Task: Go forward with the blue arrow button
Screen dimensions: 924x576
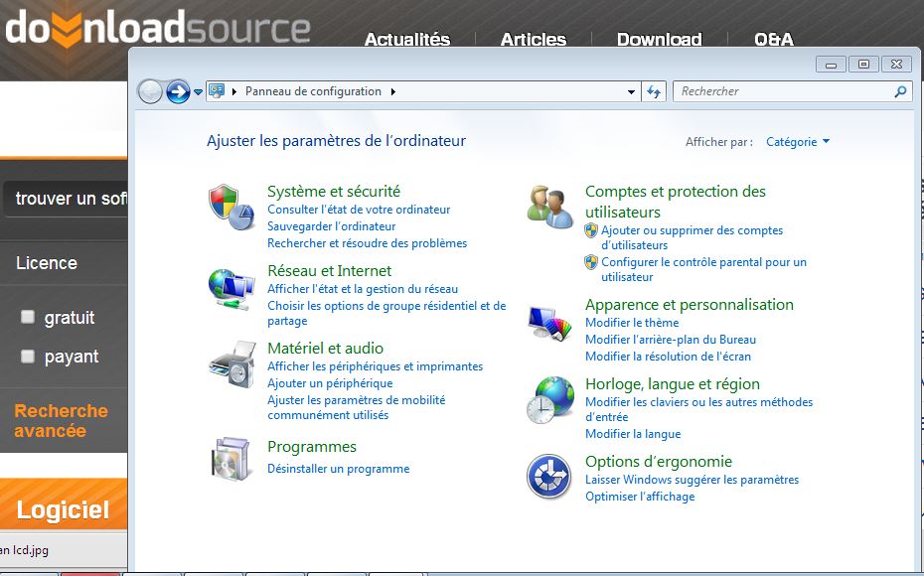Action: tap(178, 92)
